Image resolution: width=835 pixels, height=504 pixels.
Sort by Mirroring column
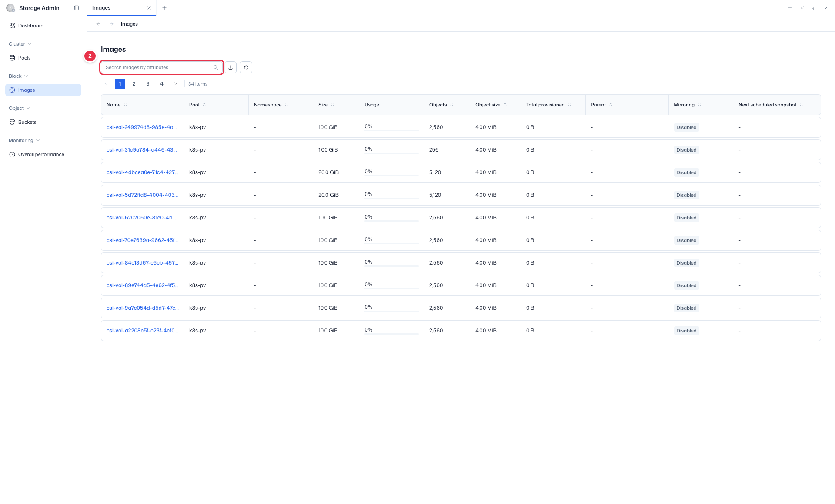699,105
